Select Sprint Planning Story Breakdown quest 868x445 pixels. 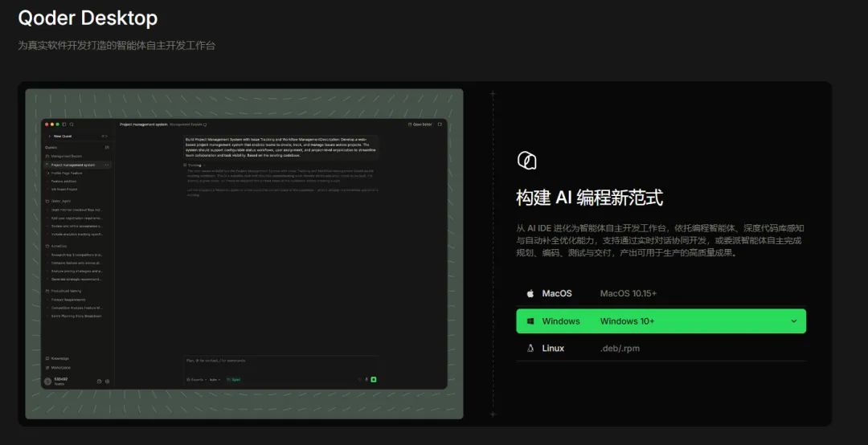pyautogui.click(x=76, y=316)
